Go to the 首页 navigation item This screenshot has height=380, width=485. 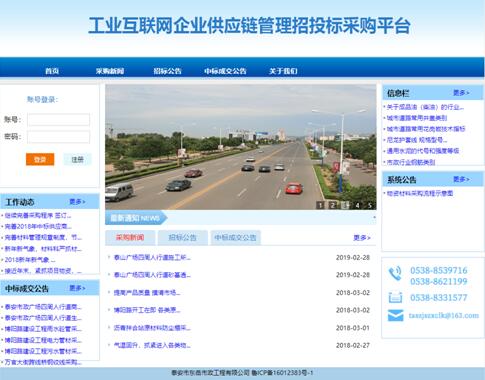click(x=52, y=71)
